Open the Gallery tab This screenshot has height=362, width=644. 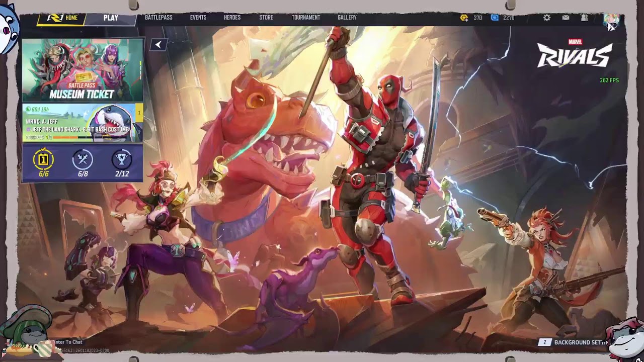tap(347, 18)
